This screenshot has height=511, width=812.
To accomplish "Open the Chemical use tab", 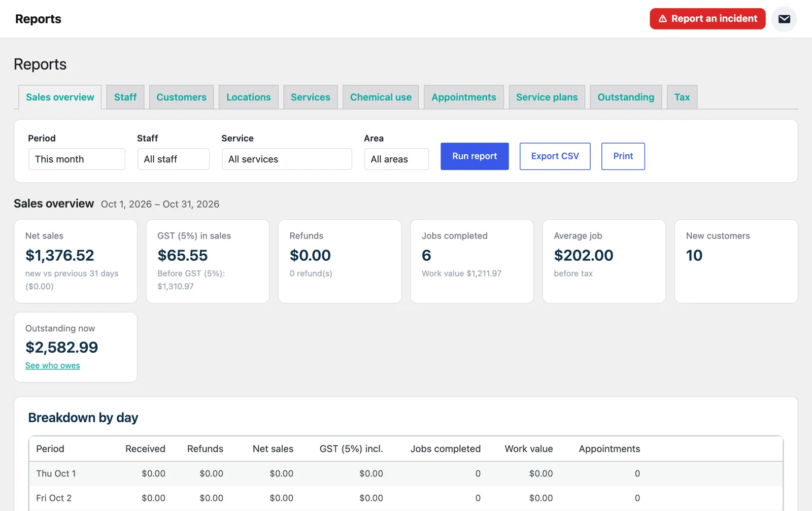I will click(x=381, y=97).
